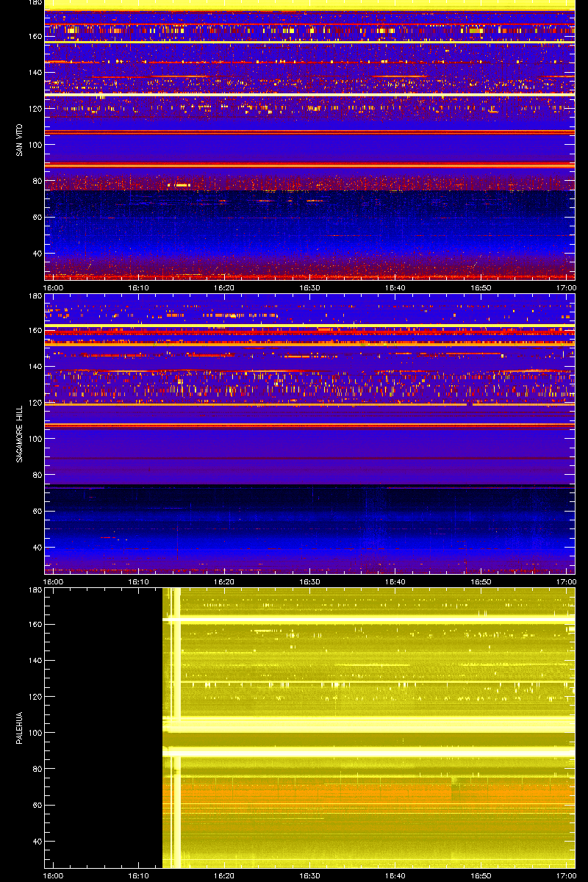Select the 16:20 time tick under Sagamore Hill plot
This screenshot has height=882, width=588.
coord(224,581)
